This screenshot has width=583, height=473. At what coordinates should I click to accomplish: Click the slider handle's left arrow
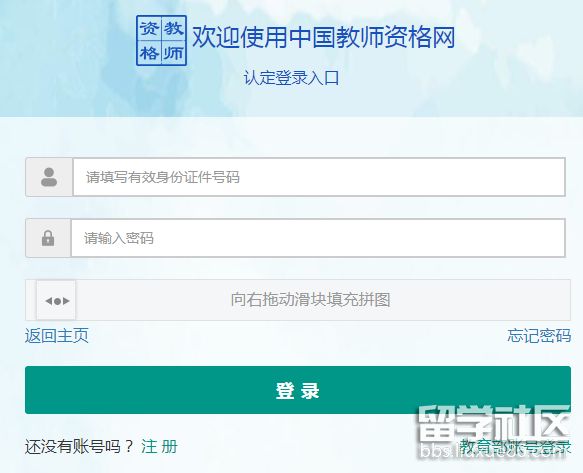[49, 301]
